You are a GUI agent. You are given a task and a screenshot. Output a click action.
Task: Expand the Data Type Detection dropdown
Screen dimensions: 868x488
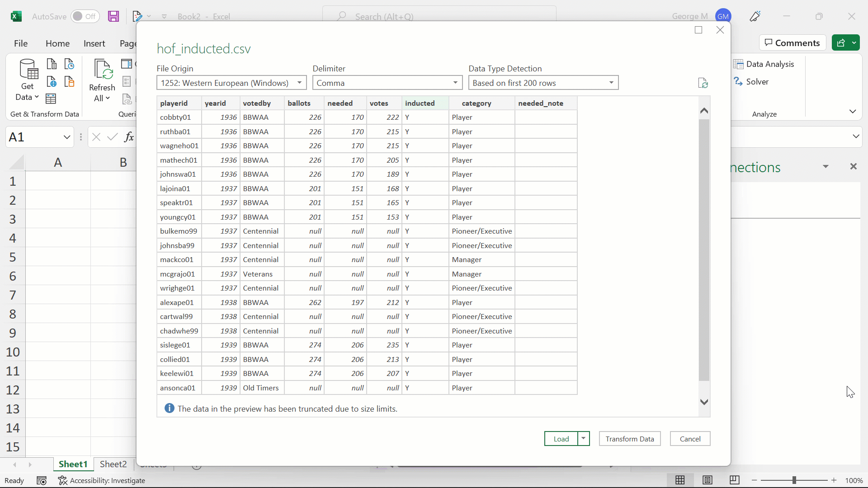pos(612,83)
